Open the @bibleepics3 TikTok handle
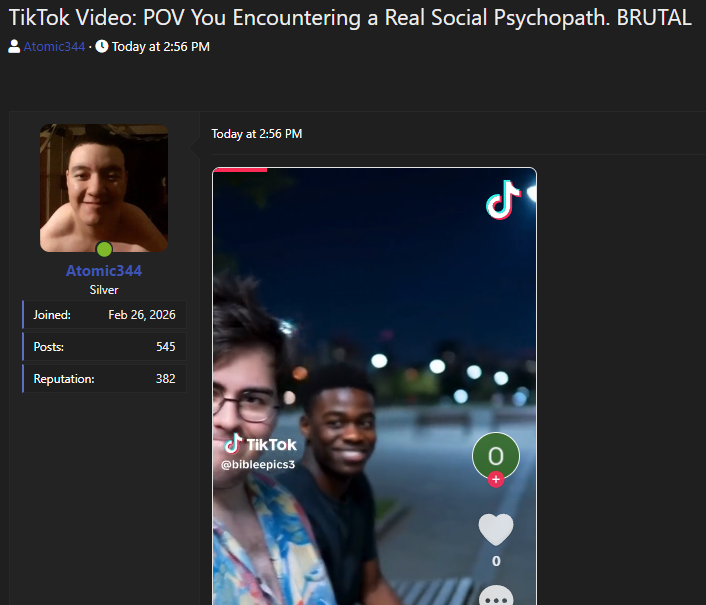Screen dimensions: 706x605 pyautogui.click(x=258, y=464)
